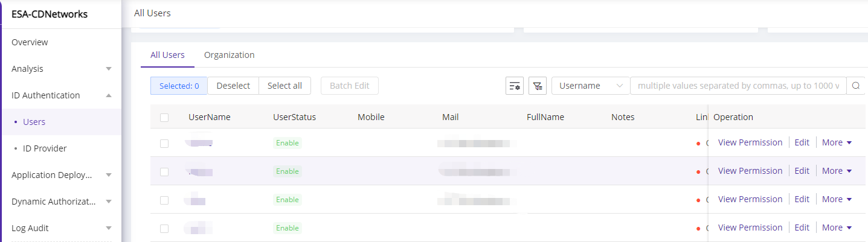Click the Select all button
Screen dimensions: 868x242
point(285,86)
